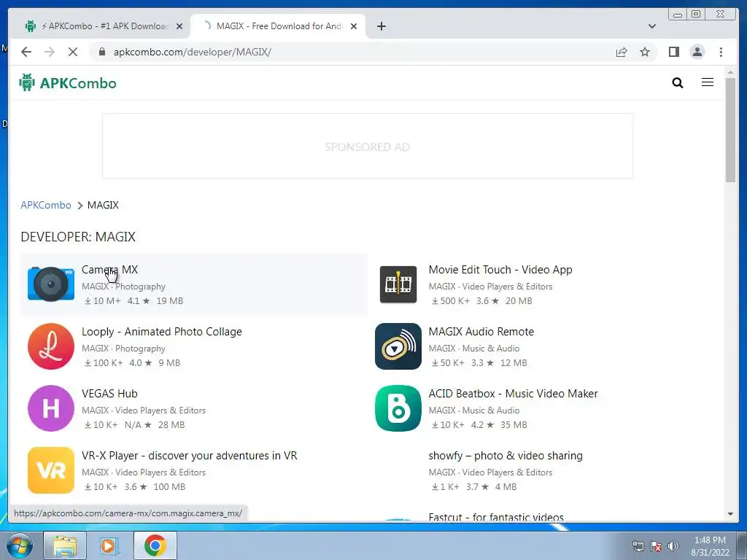The width and height of the screenshot is (747, 560).
Task: Open the MAGIX Audio Remote title link
Action: click(x=481, y=332)
